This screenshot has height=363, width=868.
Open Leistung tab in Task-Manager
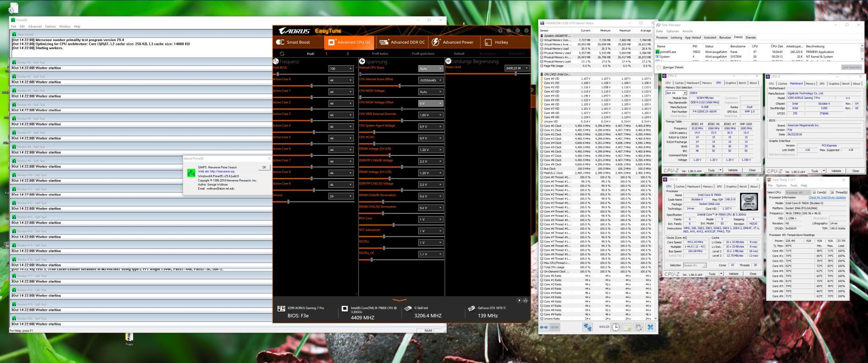coord(676,37)
